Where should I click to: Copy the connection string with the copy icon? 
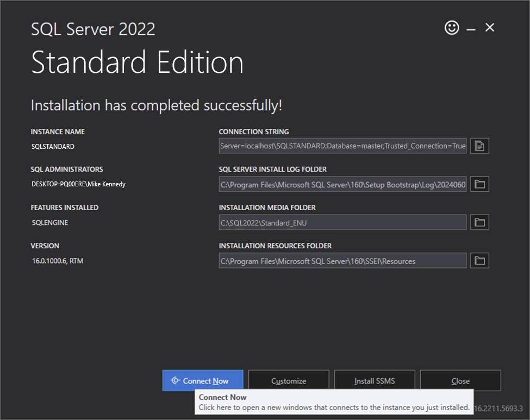tap(479, 146)
